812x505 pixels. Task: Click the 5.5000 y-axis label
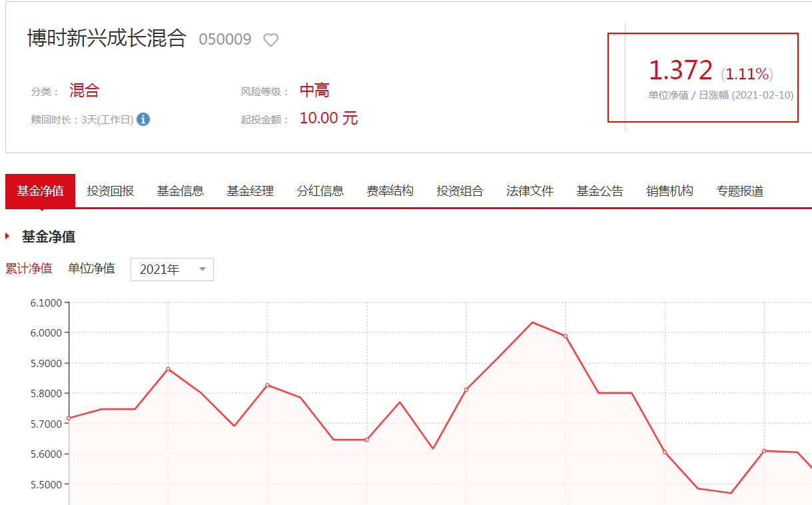[46, 484]
